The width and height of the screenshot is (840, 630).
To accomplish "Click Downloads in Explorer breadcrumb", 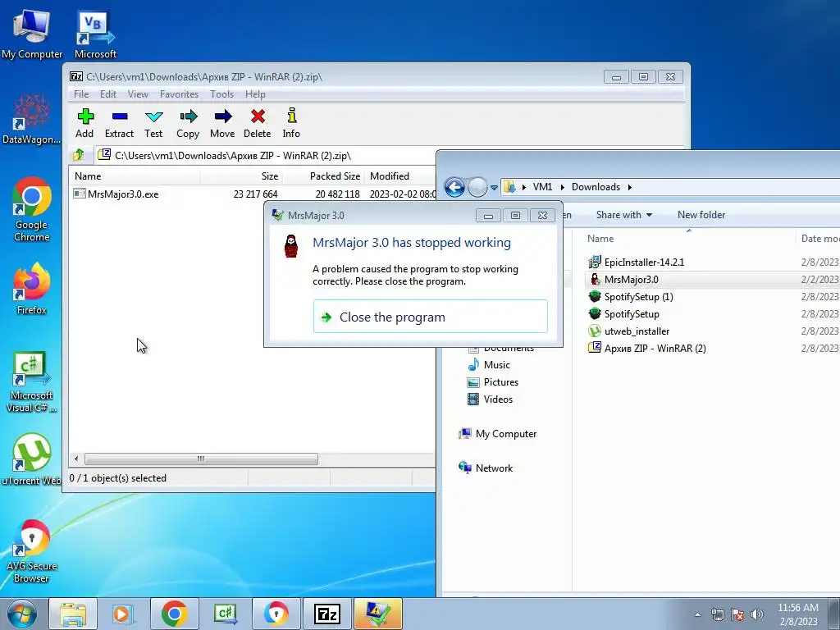I will pos(596,187).
